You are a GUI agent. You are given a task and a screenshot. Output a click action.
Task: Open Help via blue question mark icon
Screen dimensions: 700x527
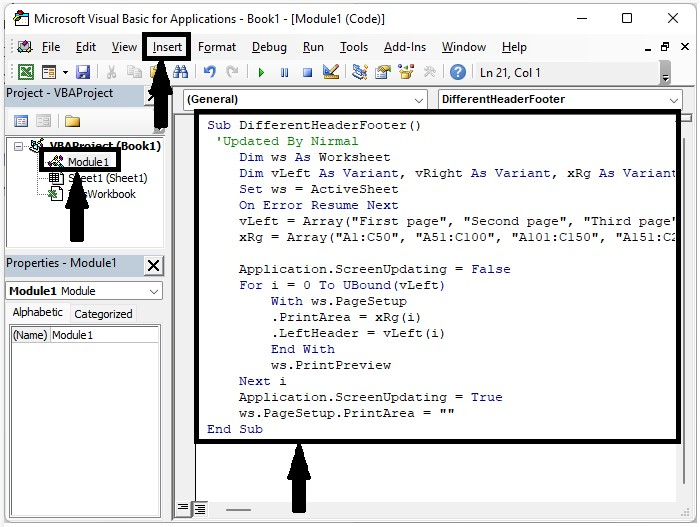pyautogui.click(x=458, y=72)
